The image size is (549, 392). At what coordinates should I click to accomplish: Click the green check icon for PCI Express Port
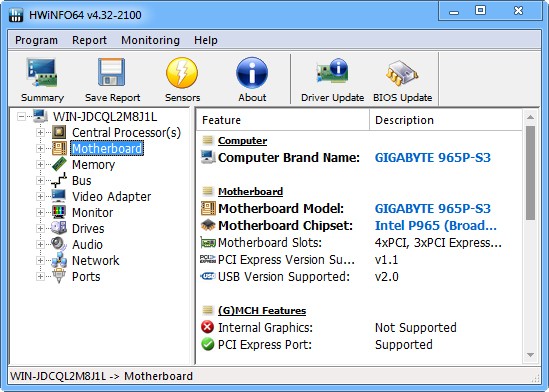(208, 344)
